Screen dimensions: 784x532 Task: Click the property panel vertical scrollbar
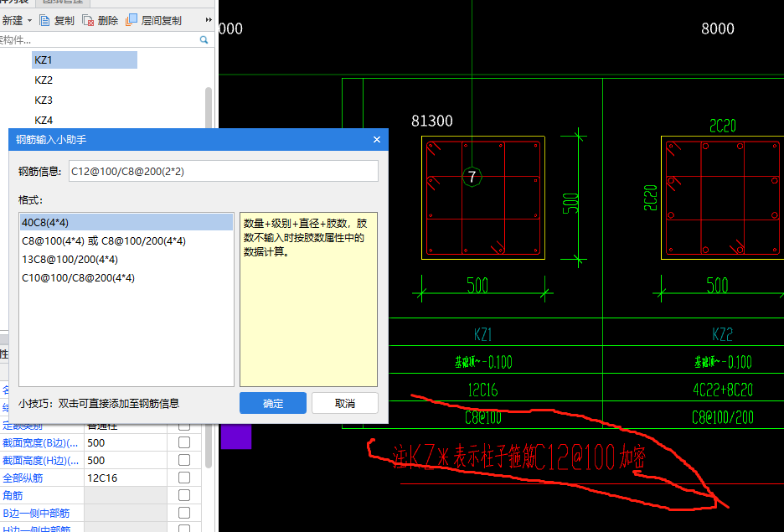[x=209, y=445]
